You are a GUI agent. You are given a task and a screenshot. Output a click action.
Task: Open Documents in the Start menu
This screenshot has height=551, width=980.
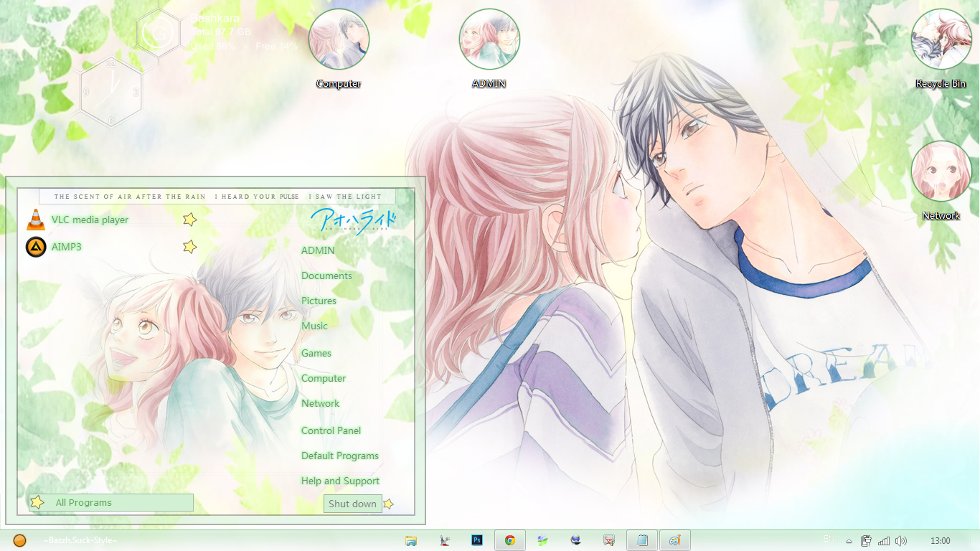[326, 275]
